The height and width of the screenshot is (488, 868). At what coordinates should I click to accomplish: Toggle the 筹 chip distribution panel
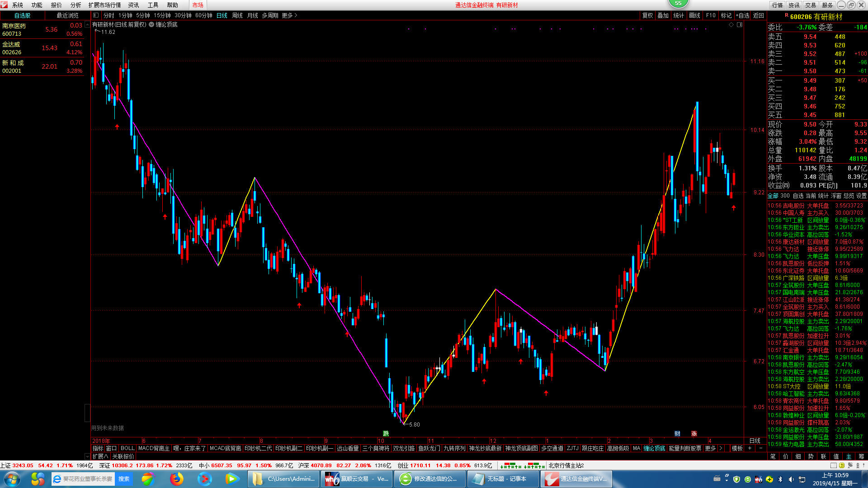coord(861,456)
